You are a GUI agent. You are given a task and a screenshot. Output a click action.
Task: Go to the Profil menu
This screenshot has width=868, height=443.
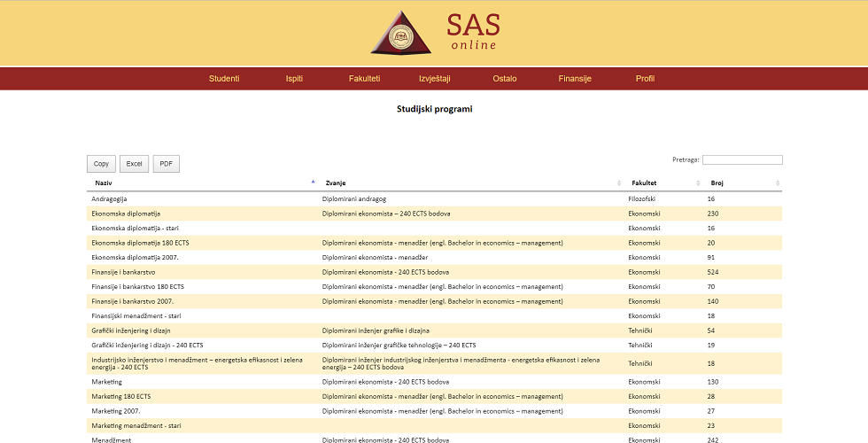point(645,79)
